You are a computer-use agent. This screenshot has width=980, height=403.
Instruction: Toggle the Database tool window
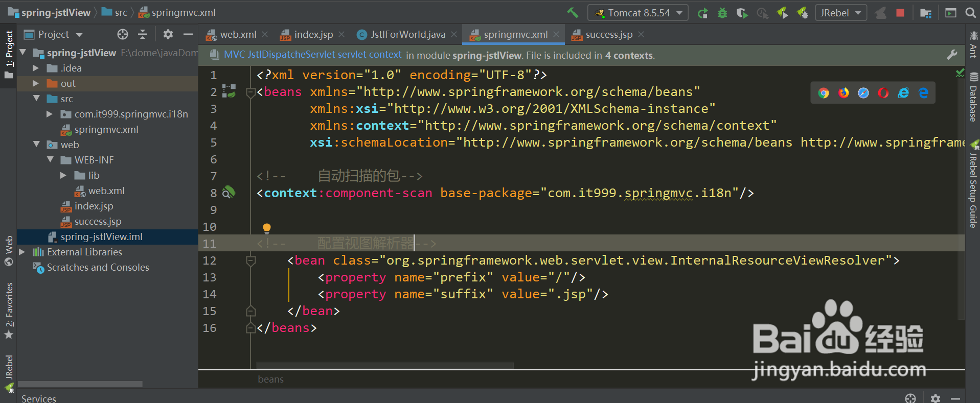[x=973, y=97]
